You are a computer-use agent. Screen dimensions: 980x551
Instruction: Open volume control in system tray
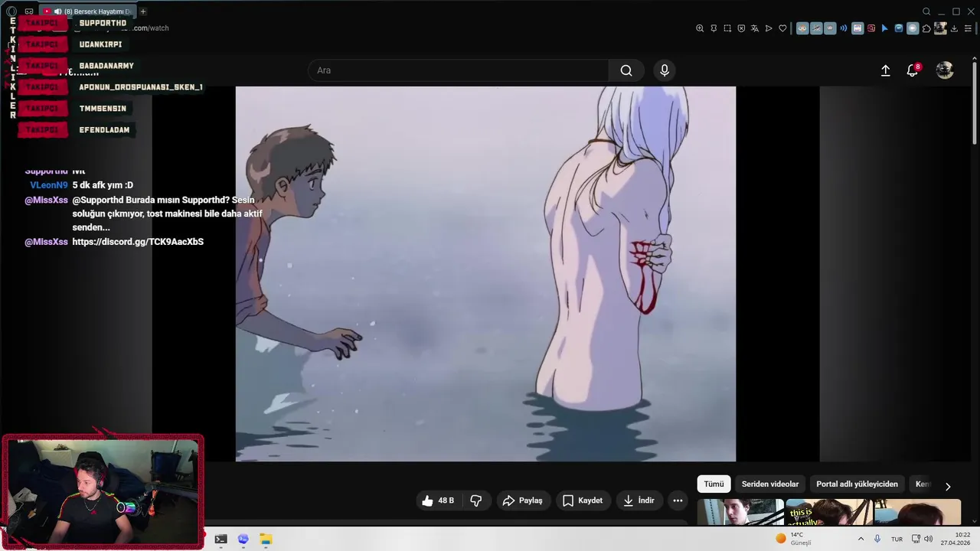click(x=928, y=539)
